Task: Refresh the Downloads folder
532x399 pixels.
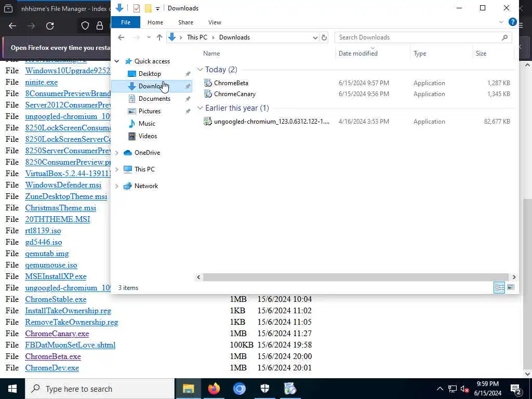Action: tap(324, 37)
